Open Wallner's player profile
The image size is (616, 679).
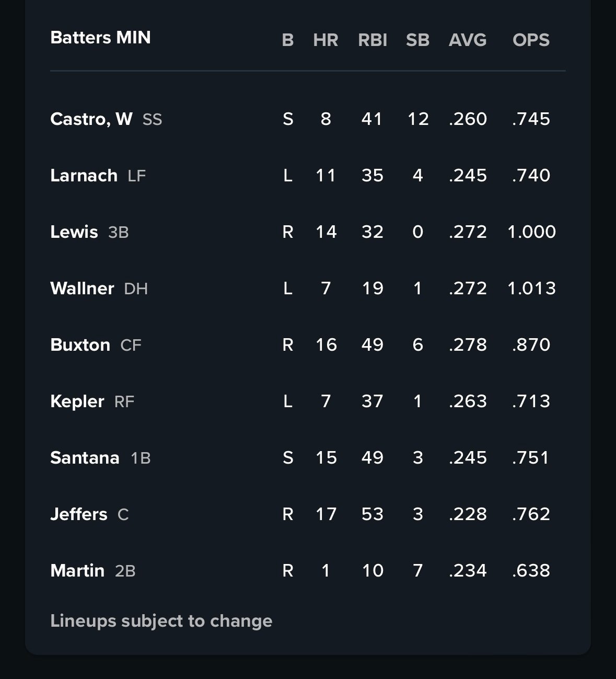(x=82, y=289)
